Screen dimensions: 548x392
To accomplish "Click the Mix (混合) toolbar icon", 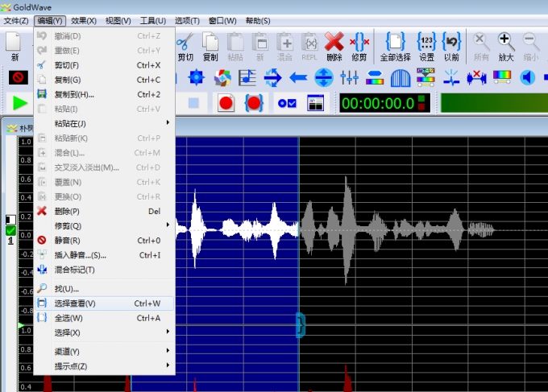I will coord(284,47).
